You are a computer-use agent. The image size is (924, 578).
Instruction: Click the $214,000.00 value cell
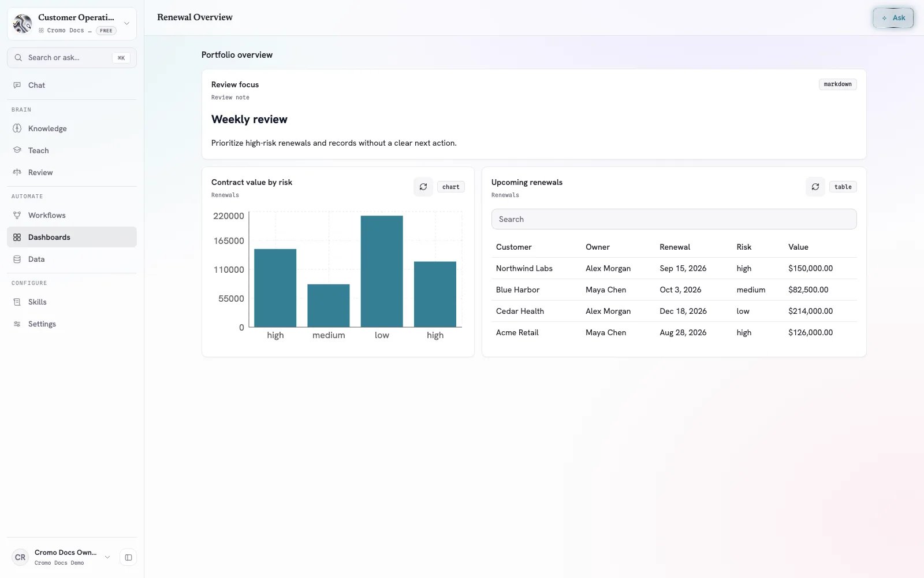[x=811, y=311]
